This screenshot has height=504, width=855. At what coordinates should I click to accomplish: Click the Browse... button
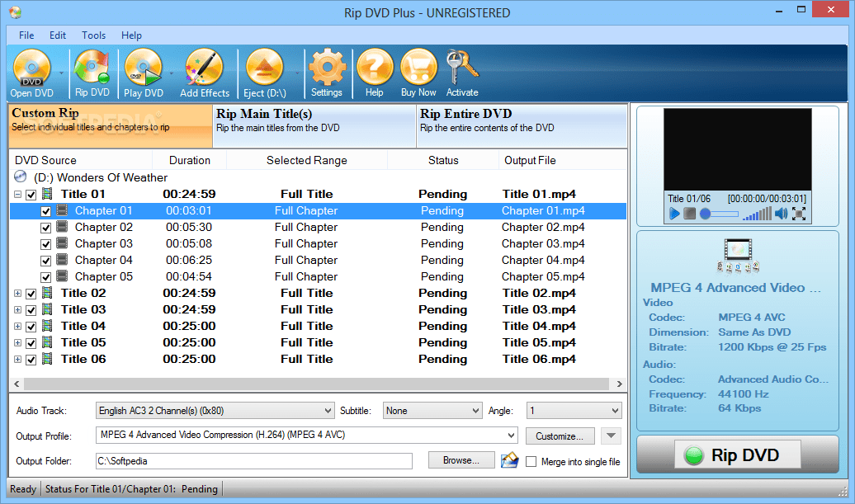(x=461, y=459)
